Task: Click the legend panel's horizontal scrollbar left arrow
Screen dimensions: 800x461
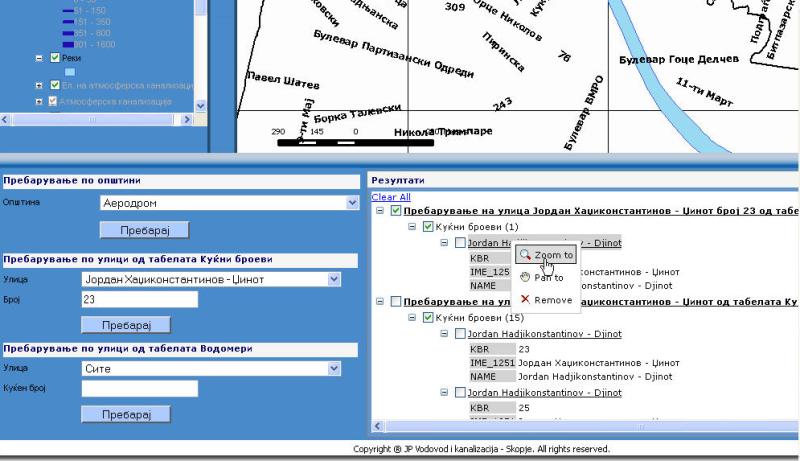Action: (6, 119)
